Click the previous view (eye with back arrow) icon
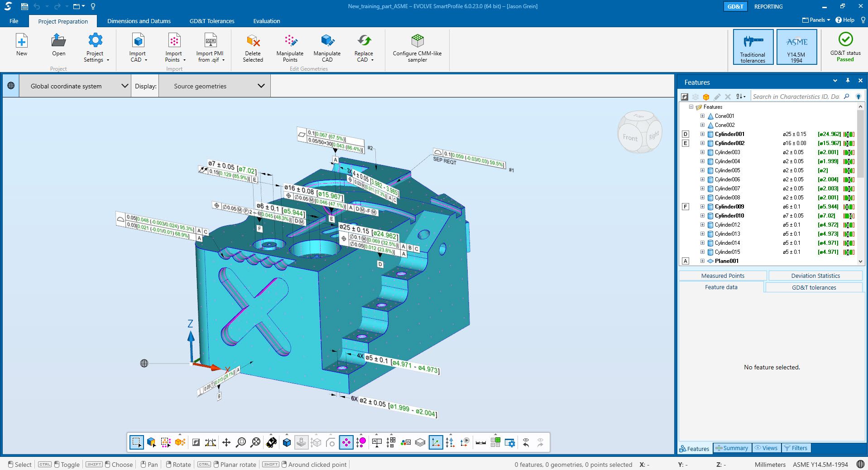Image resolution: width=868 pixels, height=470 pixels. pos(526,442)
